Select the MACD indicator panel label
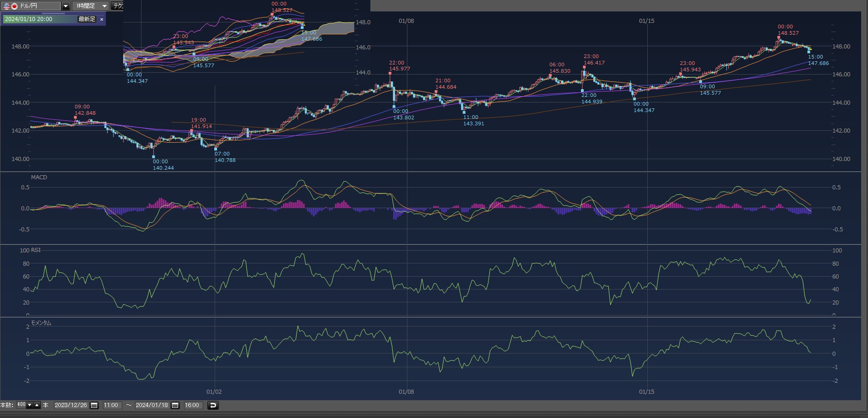This screenshot has height=418, width=868. [39, 177]
